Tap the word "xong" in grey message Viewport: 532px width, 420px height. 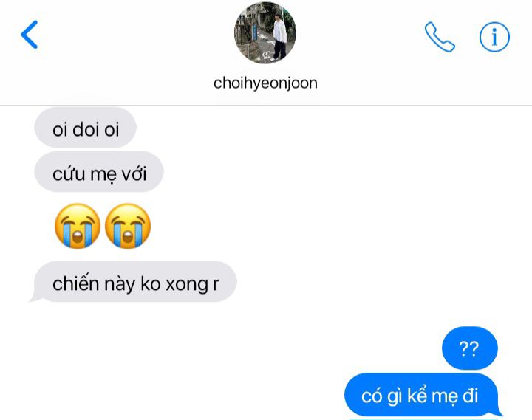(x=187, y=285)
